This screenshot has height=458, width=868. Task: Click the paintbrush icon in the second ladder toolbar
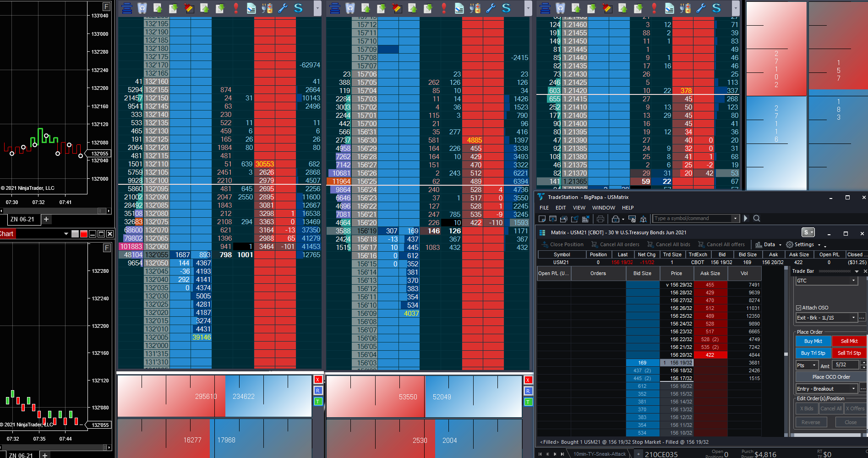tap(397, 8)
